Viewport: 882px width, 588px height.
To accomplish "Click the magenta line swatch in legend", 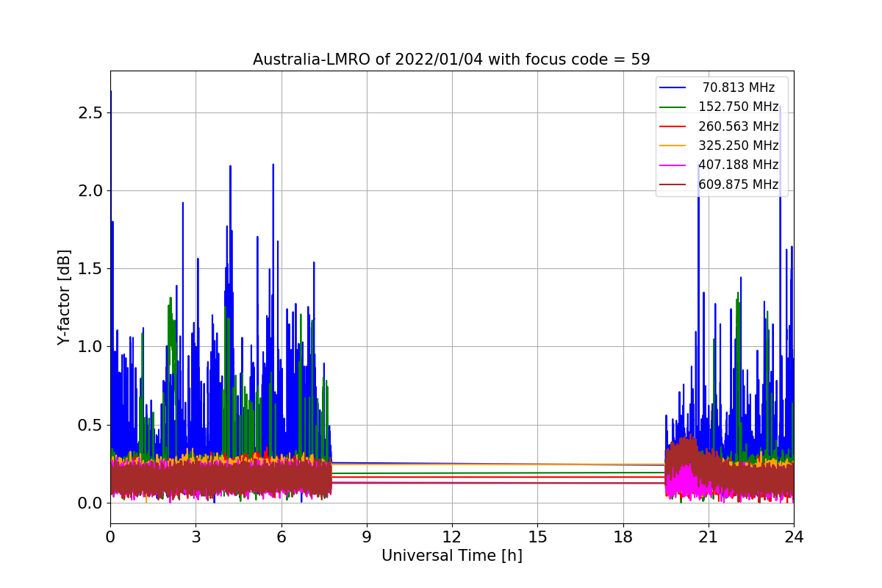I will point(673,165).
